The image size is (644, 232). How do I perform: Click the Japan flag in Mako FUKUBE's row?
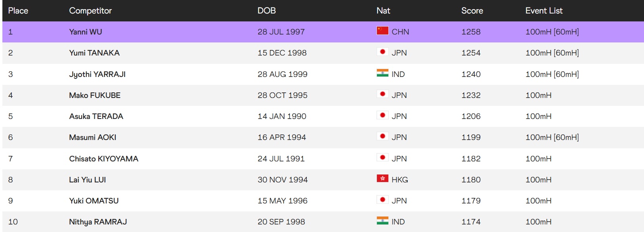382,94
